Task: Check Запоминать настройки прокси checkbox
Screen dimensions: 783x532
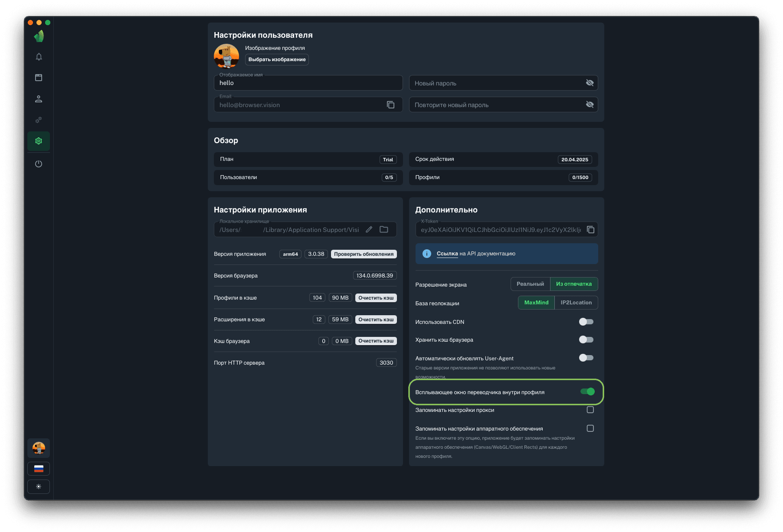Action: 590,410
